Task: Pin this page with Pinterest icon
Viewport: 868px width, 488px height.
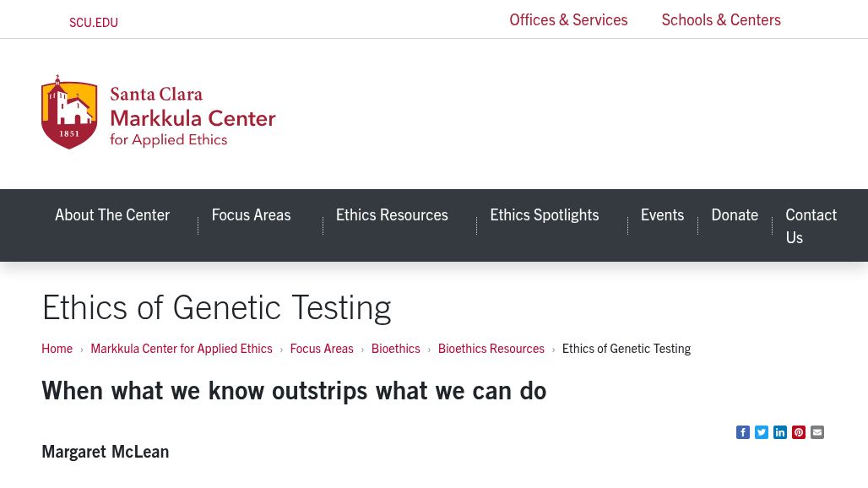Action: click(799, 432)
